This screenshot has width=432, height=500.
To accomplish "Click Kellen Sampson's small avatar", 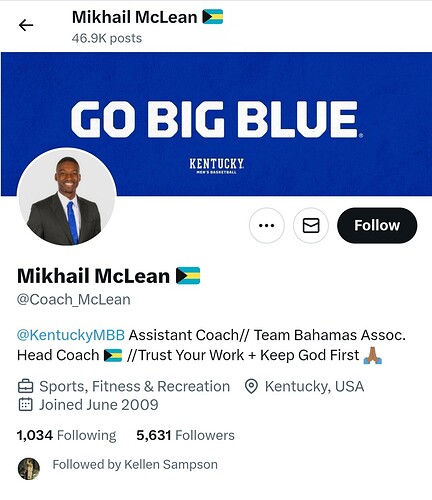I will pos(29,468).
